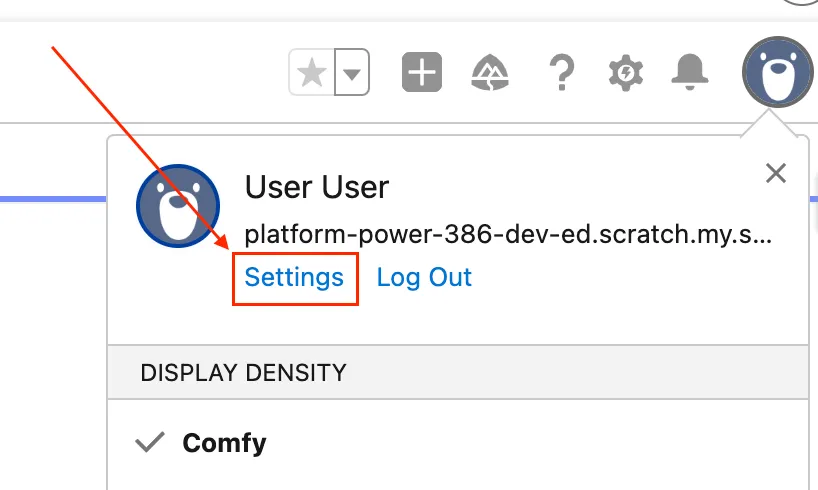Screen dimensions: 818x490
Task: Open the Setup gear menu
Action: pos(626,73)
